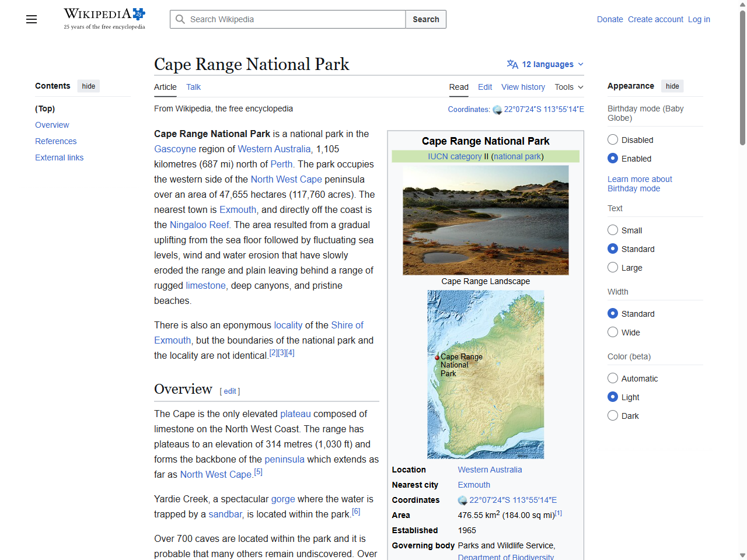Screen dimensions: 747x560
Task: Set color to Dark
Action: 613,415
